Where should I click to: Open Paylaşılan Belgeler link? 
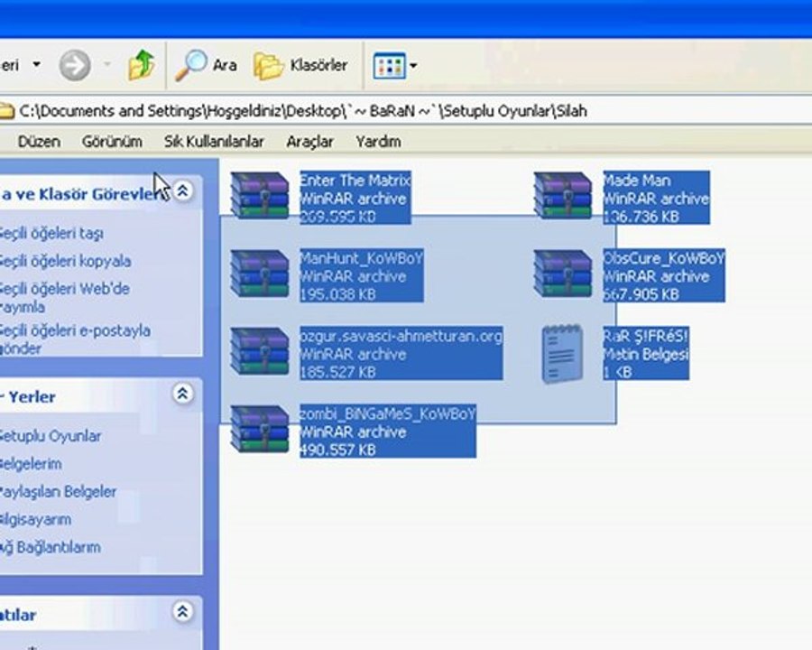point(58,491)
